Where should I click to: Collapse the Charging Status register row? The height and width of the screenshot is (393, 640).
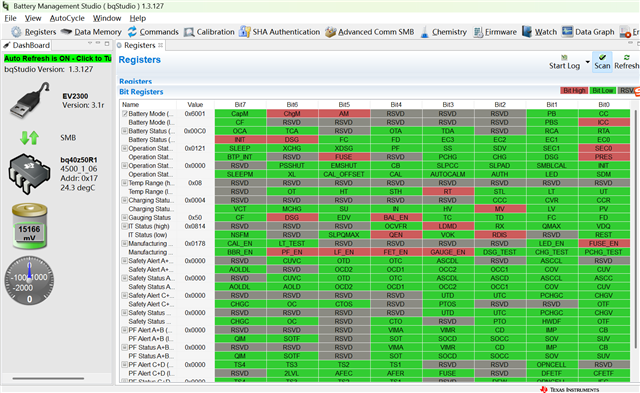[125, 200]
